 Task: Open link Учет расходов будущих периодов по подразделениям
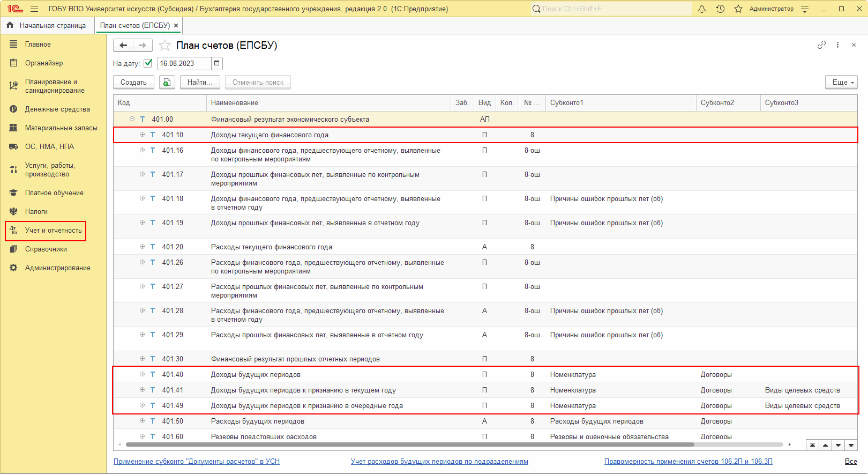[x=439, y=461]
